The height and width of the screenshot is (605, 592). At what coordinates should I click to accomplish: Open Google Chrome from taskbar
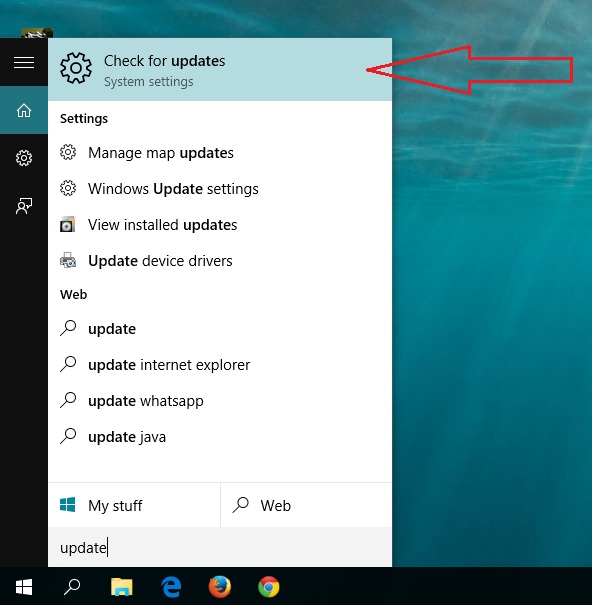269,587
